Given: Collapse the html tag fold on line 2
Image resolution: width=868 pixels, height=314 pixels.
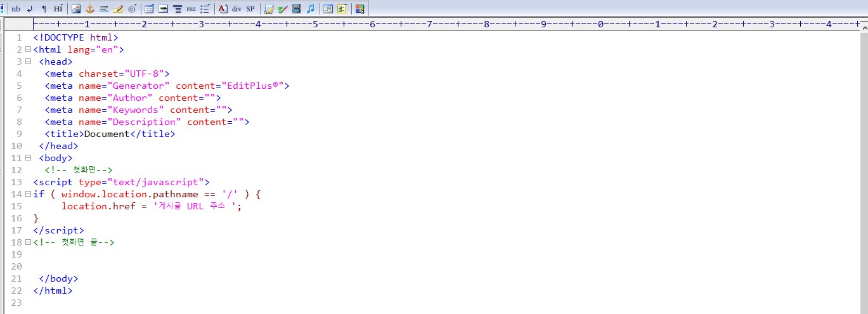Looking at the screenshot, I should click(28, 49).
